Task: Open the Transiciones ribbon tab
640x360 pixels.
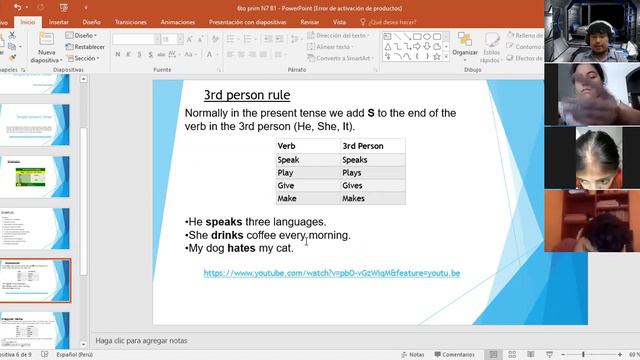Action: click(x=131, y=22)
